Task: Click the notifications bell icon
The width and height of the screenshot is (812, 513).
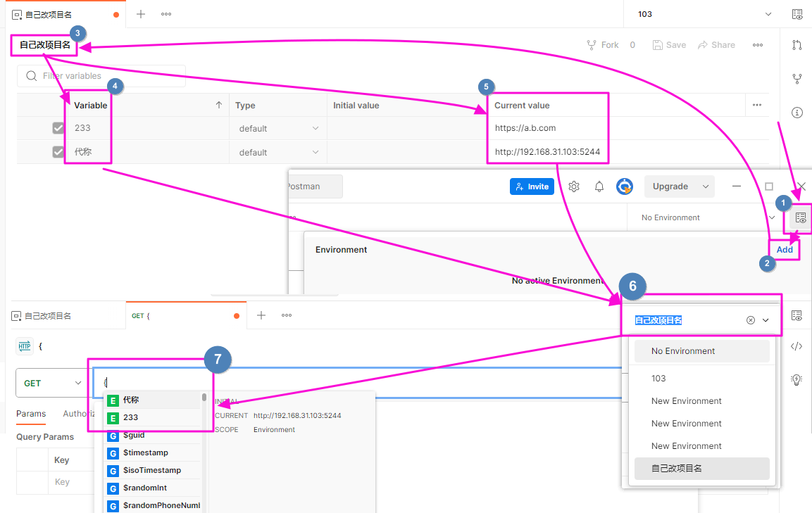Action: 599,186
